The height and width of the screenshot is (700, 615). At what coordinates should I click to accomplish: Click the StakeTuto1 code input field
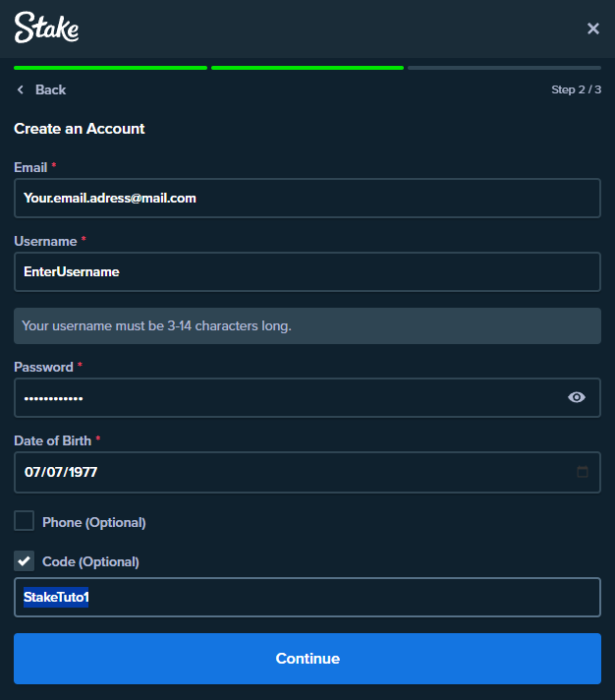[307, 598]
